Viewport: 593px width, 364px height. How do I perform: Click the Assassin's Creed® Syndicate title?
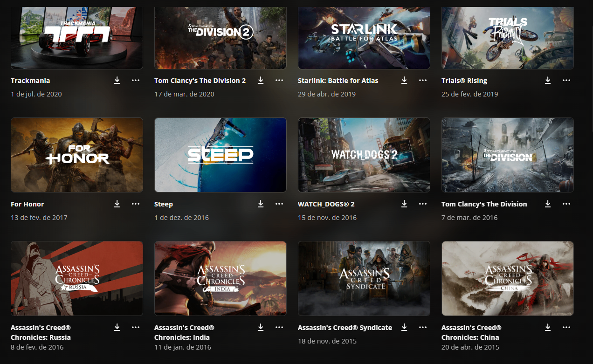[x=345, y=328]
